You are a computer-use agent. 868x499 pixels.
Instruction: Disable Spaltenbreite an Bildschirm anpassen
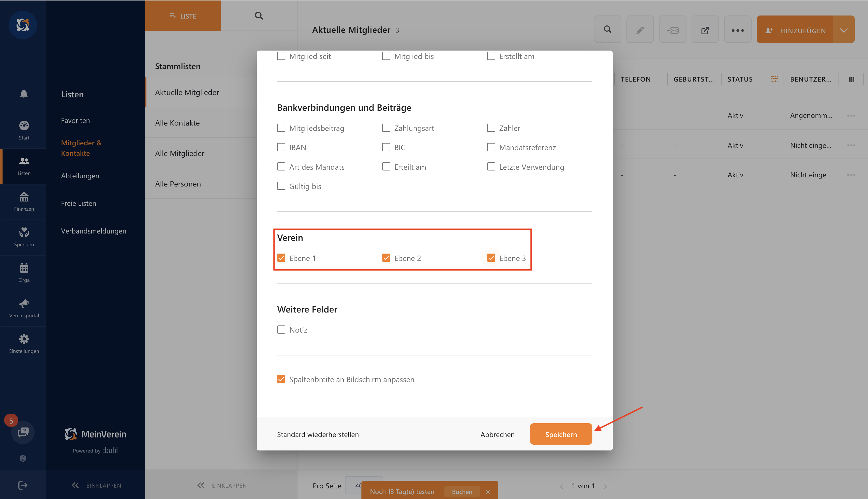(281, 379)
